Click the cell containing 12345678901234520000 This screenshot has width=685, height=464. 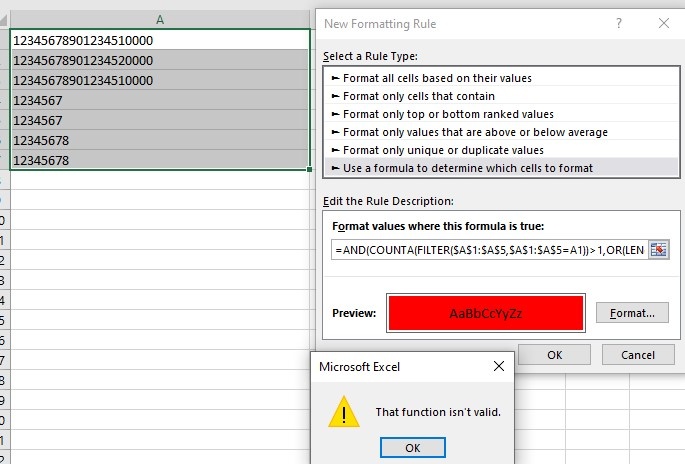click(x=160, y=60)
